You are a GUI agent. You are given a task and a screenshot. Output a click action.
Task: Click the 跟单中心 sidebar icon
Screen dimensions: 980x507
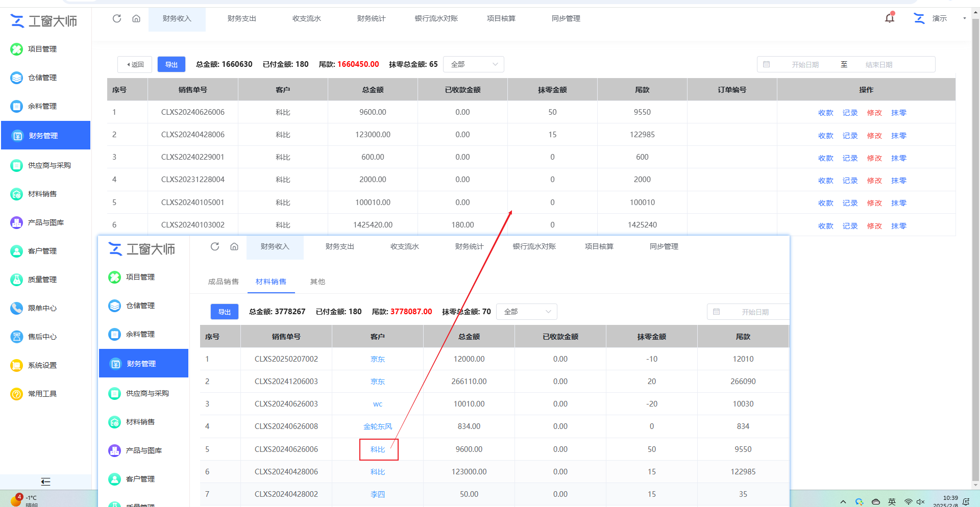[x=17, y=308]
